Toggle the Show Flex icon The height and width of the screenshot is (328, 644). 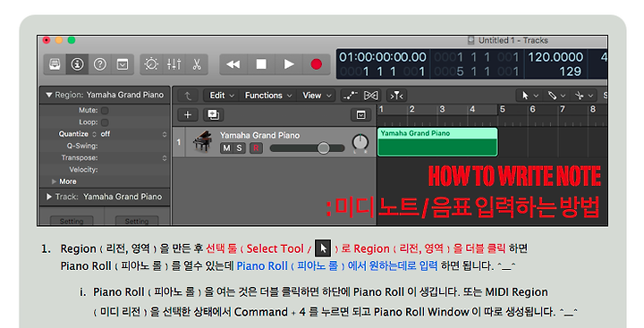click(x=371, y=96)
